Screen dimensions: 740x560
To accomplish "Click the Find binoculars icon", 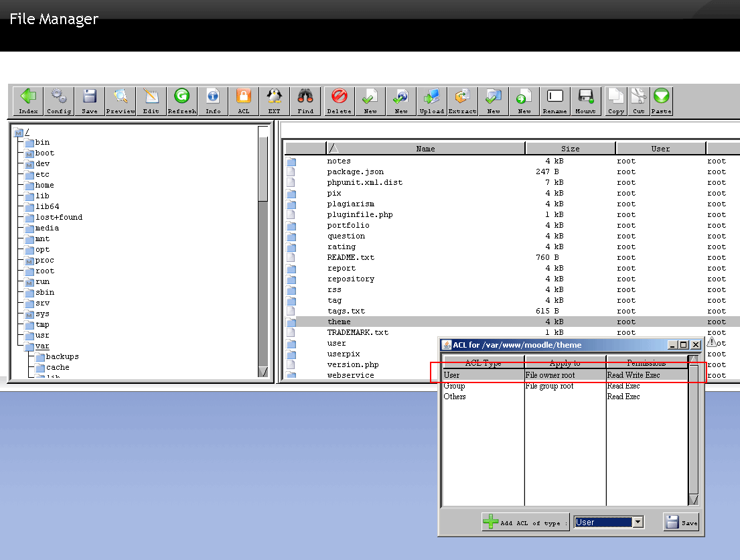I will click(x=305, y=101).
